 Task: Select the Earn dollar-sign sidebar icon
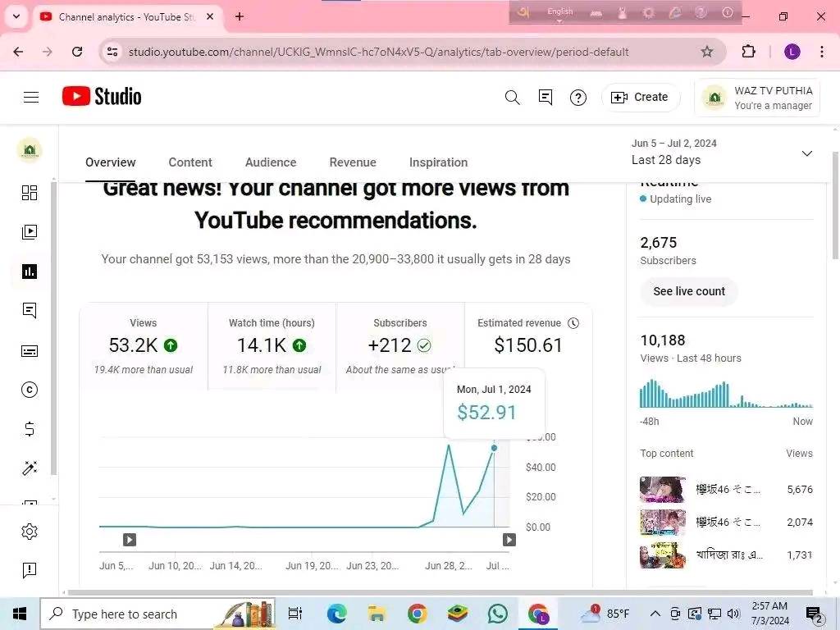pos(30,428)
